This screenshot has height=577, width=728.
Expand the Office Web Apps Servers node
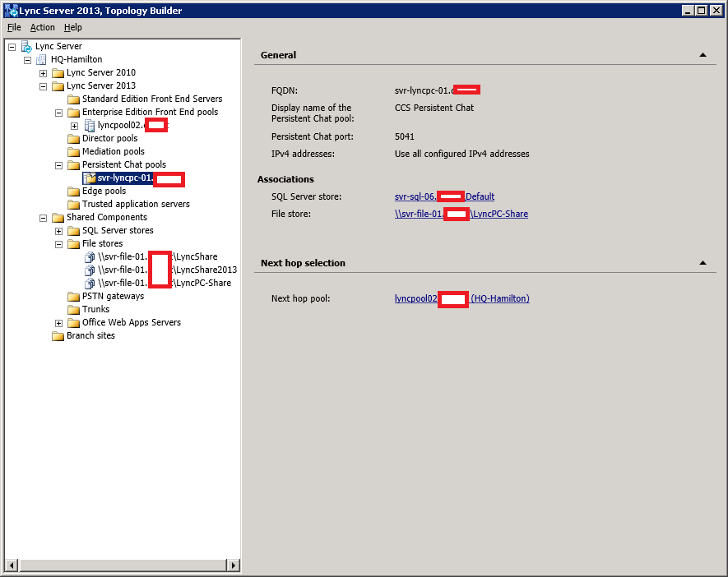58,323
